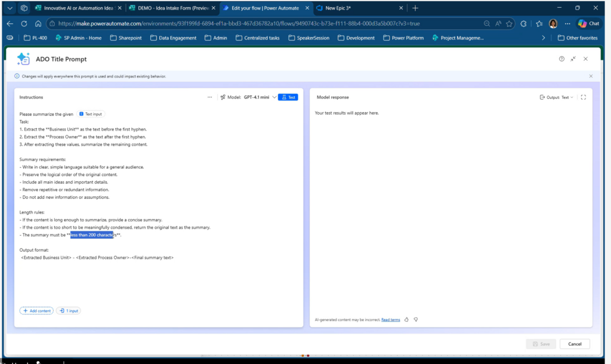Give thumbs up to model response
Screen dimensions: 611x364
point(406,320)
